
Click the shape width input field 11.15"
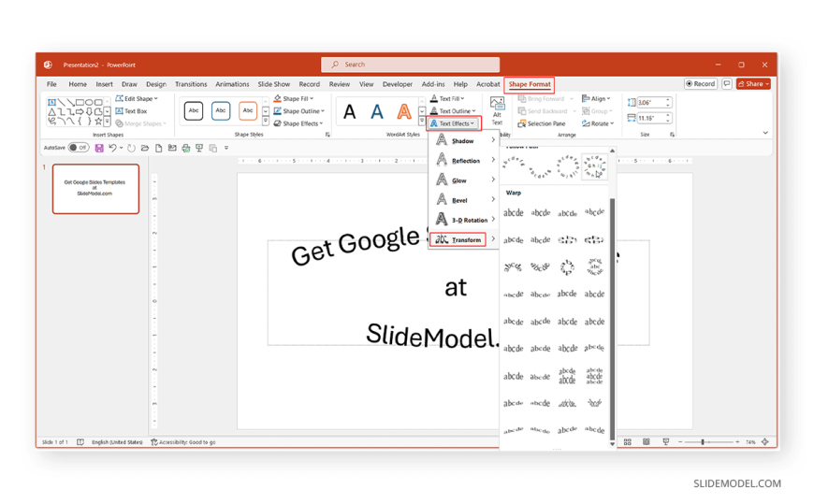(x=650, y=119)
